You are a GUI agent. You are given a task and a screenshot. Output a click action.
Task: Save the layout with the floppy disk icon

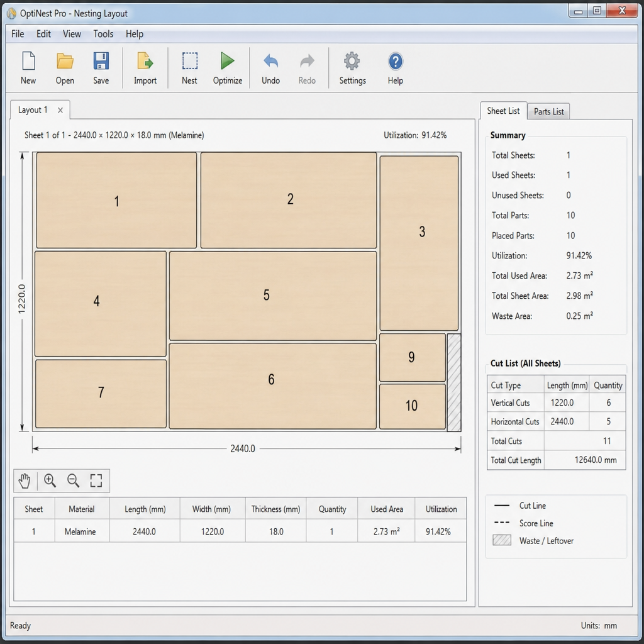(101, 61)
